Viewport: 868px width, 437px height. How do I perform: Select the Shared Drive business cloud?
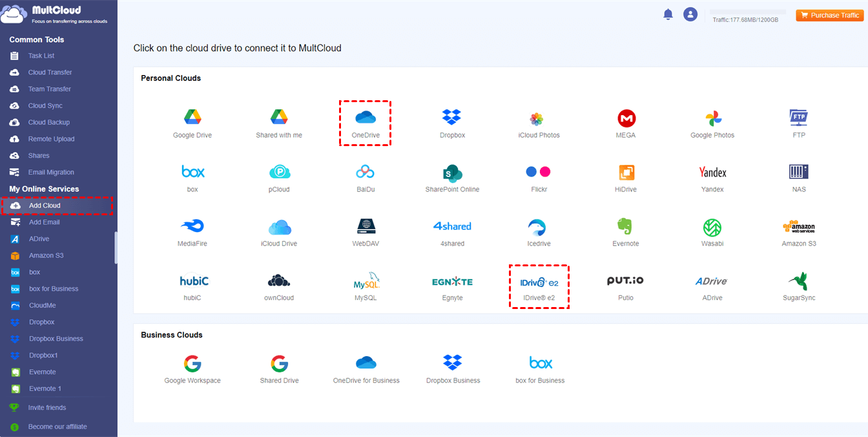pyautogui.click(x=279, y=369)
